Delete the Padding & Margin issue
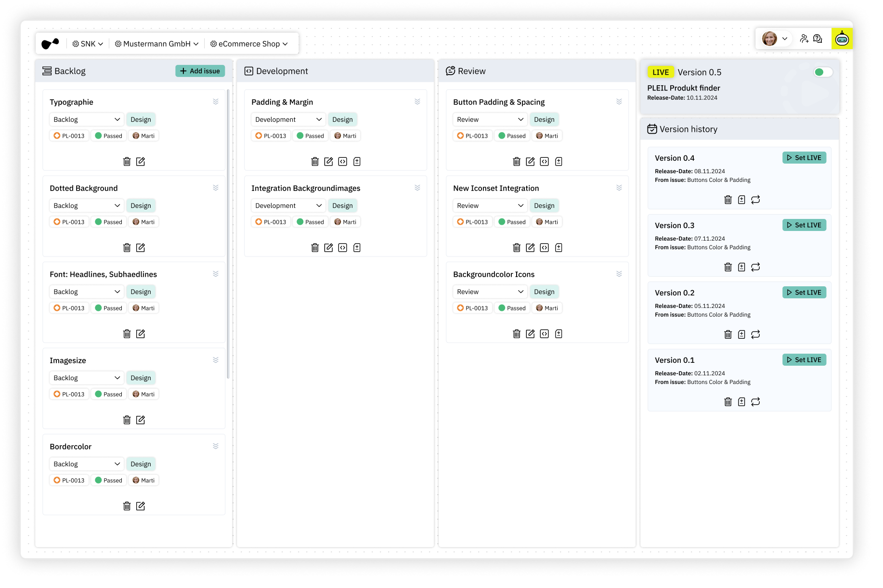Image resolution: width=883 pixels, height=588 pixels. pos(315,162)
